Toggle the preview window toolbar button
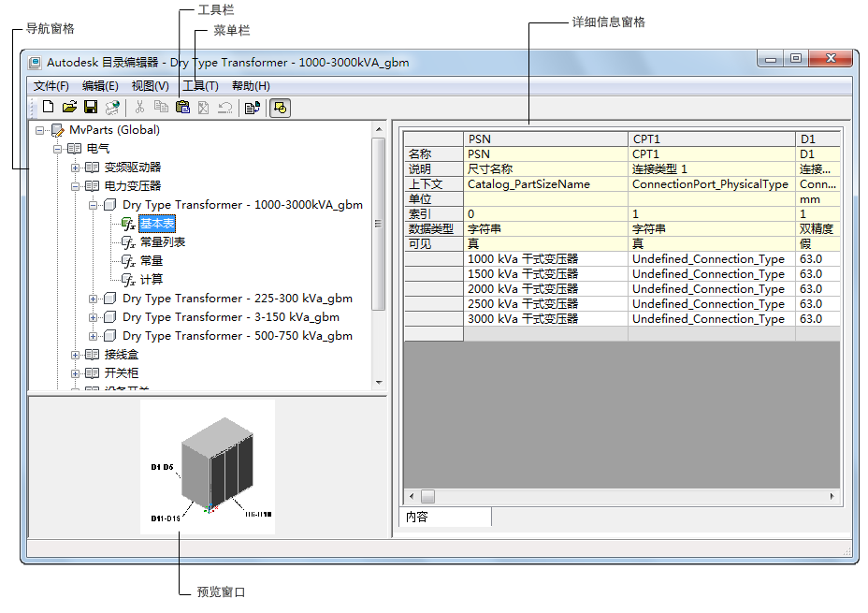The image size is (868, 613). click(x=280, y=108)
